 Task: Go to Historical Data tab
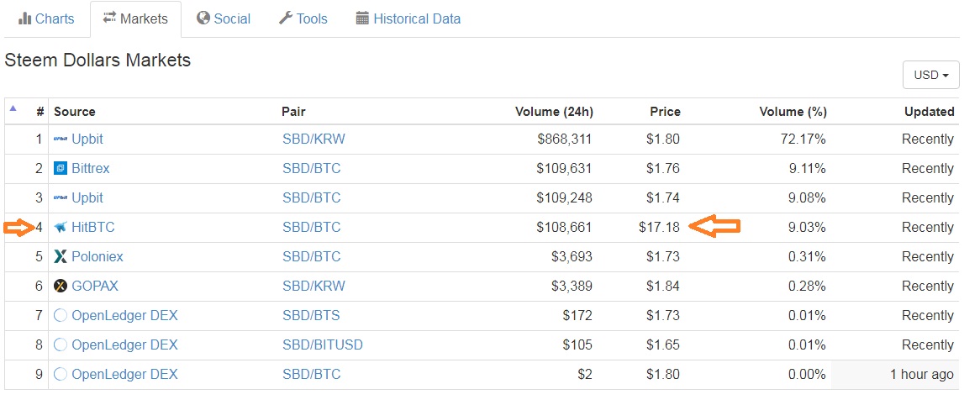tap(408, 18)
